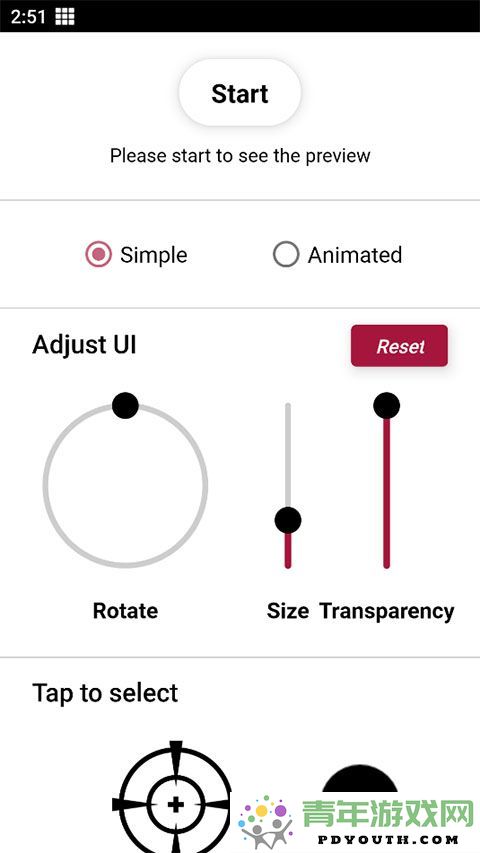Click the 'Animated' label text
Image resolution: width=480 pixels, height=853 pixels.
(355, 255)
